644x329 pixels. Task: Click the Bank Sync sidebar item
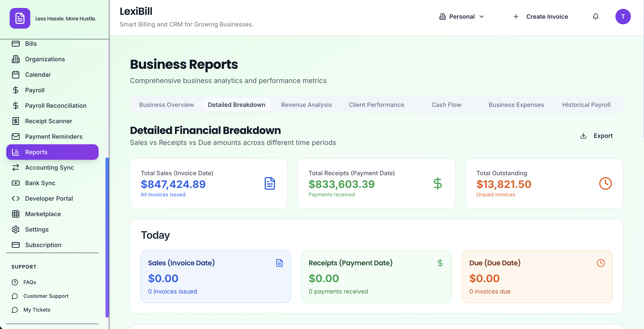click(40, 183)
